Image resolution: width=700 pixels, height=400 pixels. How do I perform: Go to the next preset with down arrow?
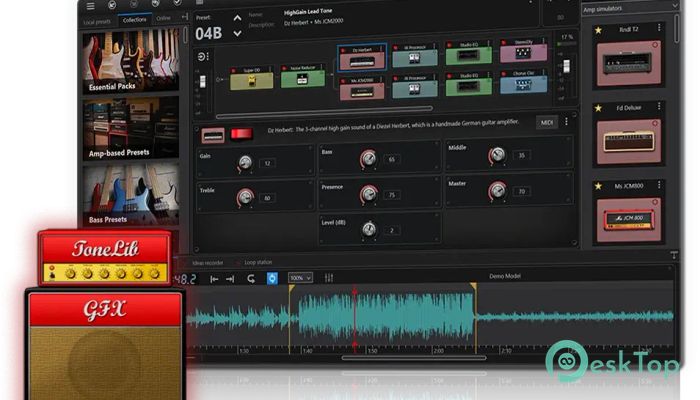(x=238, y=33)
